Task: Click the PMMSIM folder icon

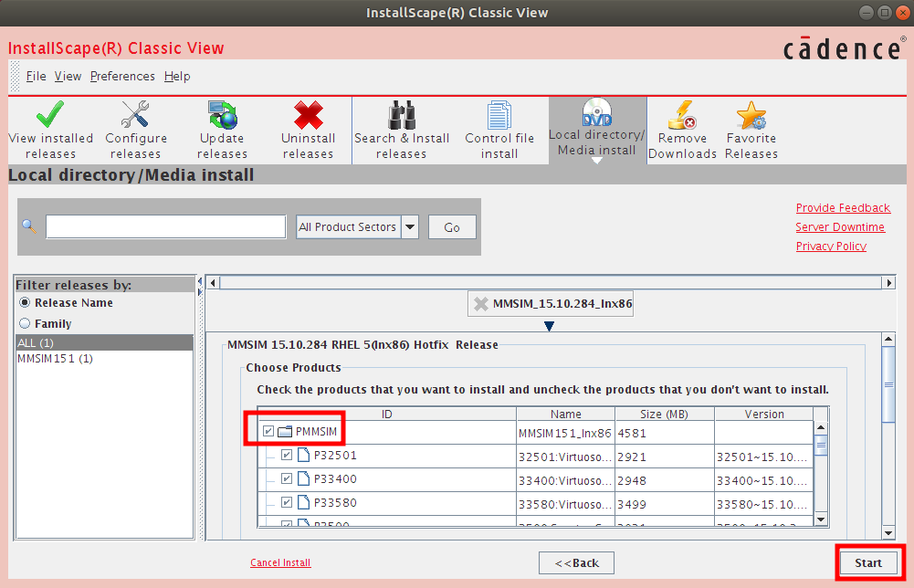Action: [x=285, y=432]
